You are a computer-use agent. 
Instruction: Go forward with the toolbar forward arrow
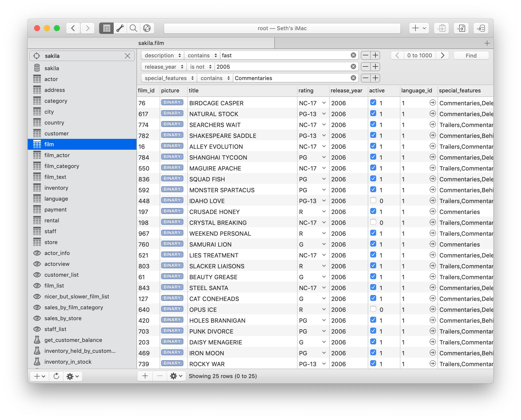(x=87, y=28)
